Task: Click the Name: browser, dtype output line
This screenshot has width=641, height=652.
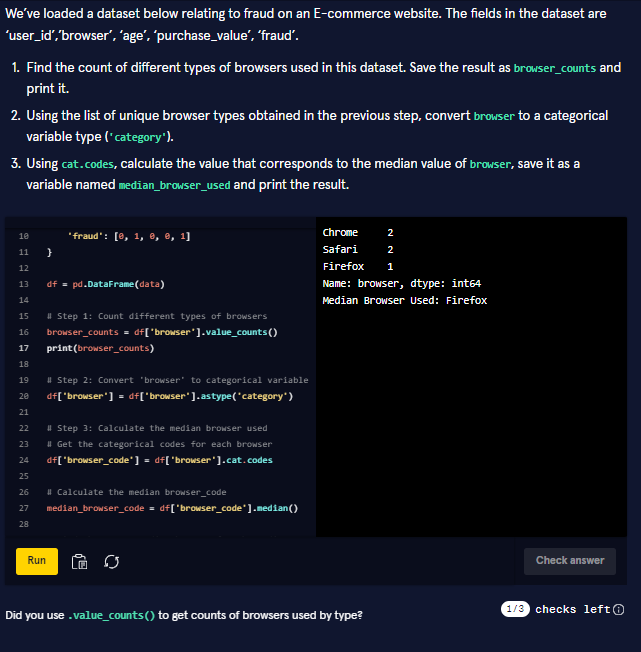Action: 402,284
